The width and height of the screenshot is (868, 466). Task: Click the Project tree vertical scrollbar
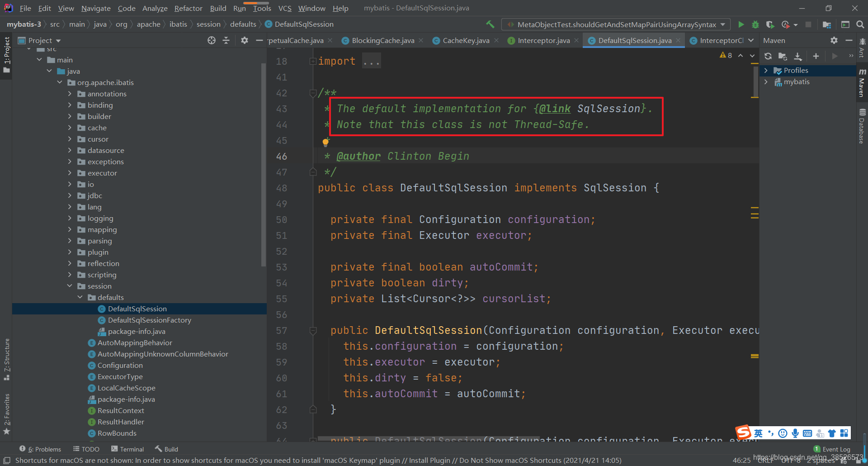pos(264,165)
